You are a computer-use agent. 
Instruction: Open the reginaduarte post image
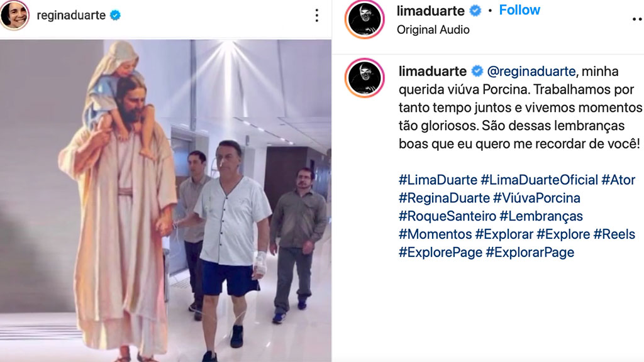point(165,200)
